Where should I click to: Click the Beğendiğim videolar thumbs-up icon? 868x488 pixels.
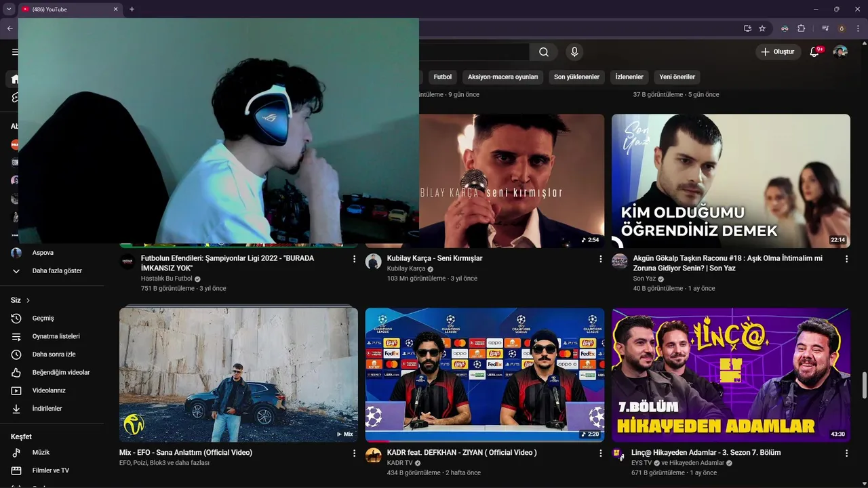pyautogui.click(x=16, y=373)
